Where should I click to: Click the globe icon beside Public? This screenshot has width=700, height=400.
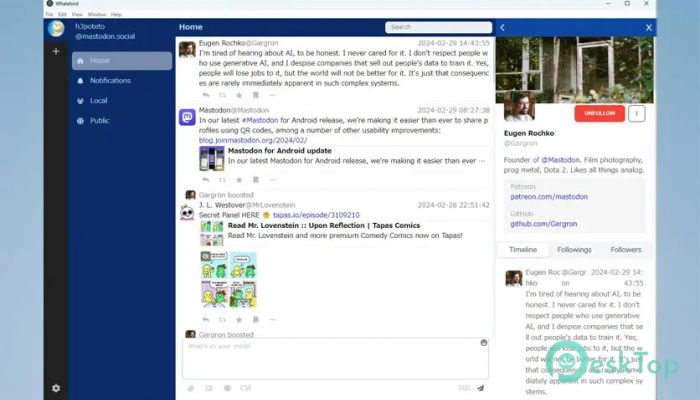(x=80, y=121)
